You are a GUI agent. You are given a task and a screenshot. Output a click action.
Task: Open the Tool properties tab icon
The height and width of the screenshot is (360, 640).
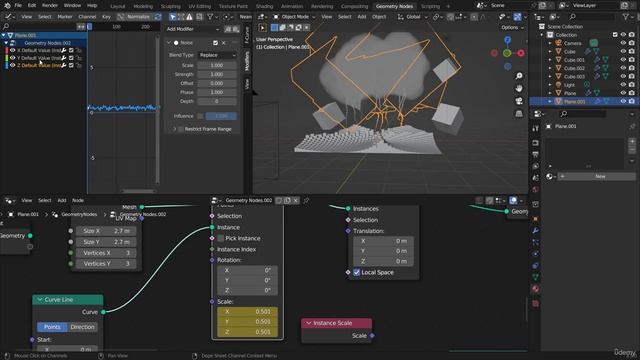point(536,129)
